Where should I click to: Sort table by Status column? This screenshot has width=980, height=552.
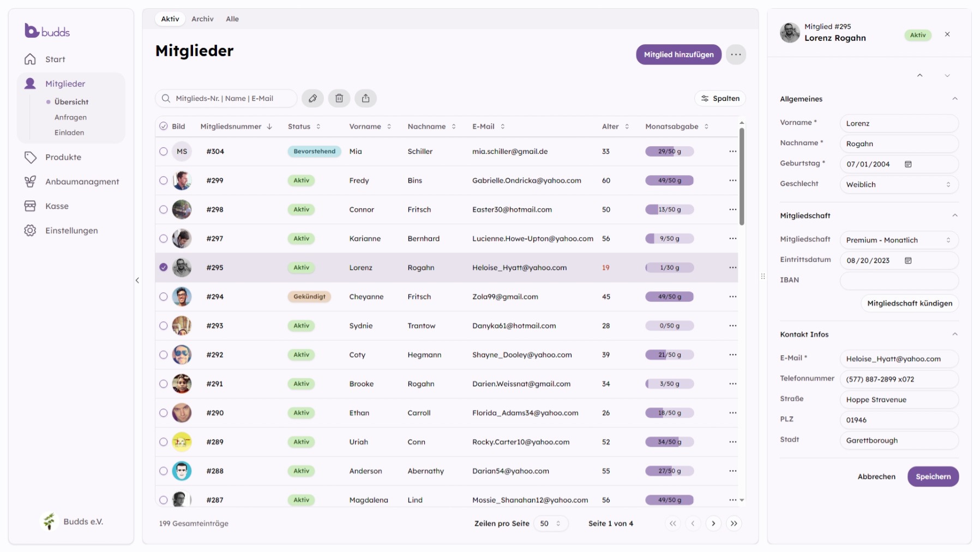tap(304, 127)
